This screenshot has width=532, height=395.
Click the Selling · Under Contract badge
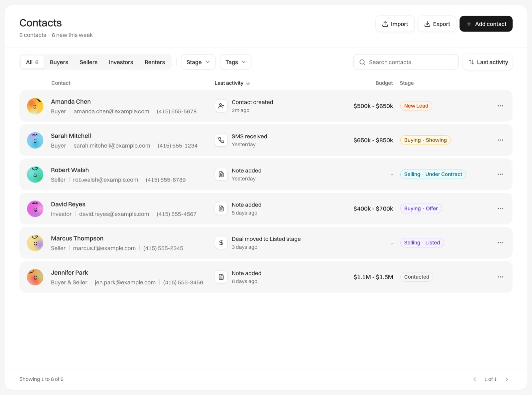(433, 174)
